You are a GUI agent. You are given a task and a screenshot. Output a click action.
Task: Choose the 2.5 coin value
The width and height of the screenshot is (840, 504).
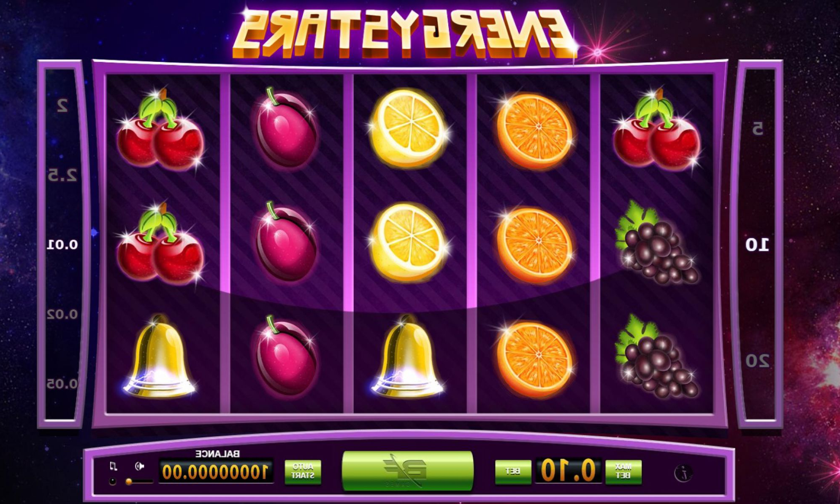[62, 175]
